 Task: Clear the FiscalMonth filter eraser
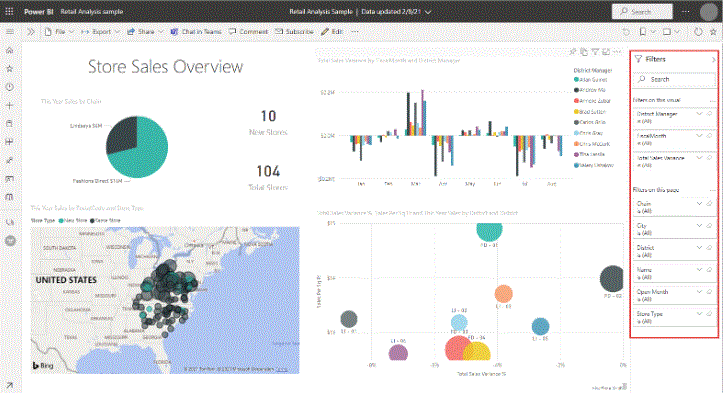pos(710,136)
